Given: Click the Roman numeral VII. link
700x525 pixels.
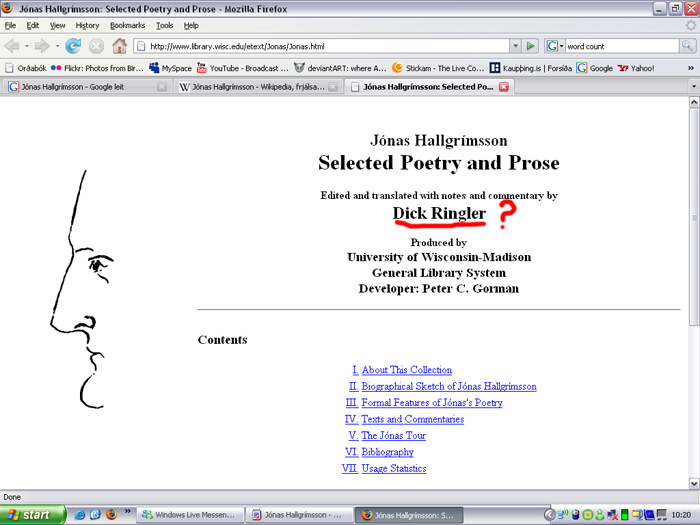Looking at the screenshot, I should (x=350, y=468).
